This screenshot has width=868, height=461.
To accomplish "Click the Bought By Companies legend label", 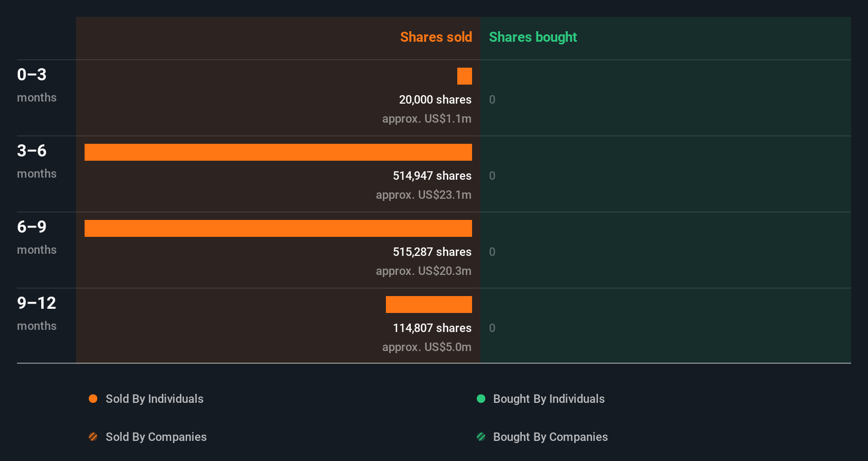I will tap(550, 437).
